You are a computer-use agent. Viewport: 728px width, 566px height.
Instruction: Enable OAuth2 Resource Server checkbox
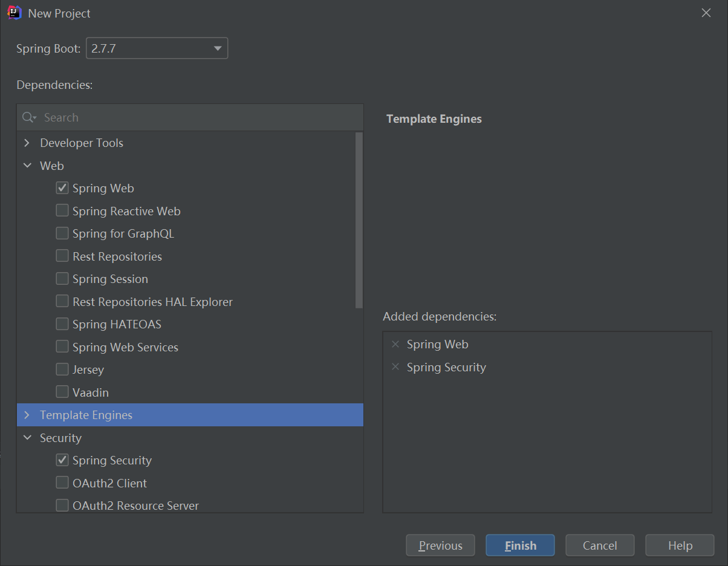click(62, 506)
